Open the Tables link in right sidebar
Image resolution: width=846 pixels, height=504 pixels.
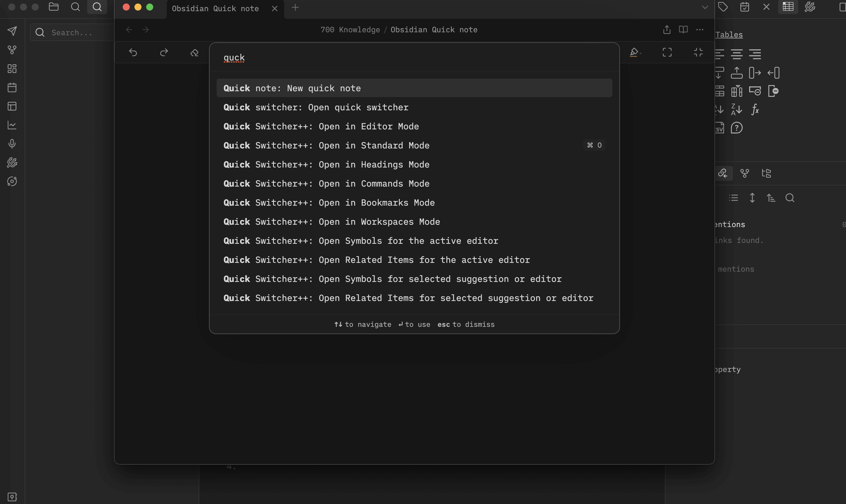pyautogui.click(x=729, y=35)
